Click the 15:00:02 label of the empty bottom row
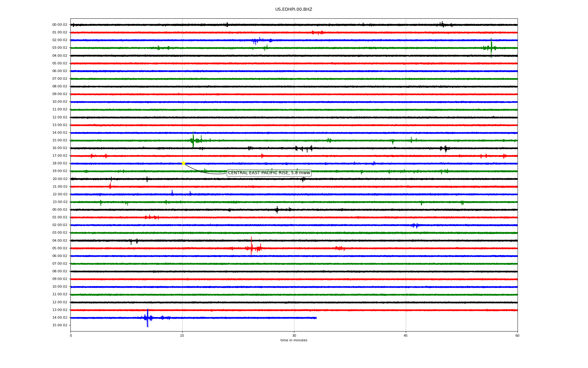Screen dimensions: 588x368 point(60,325)
